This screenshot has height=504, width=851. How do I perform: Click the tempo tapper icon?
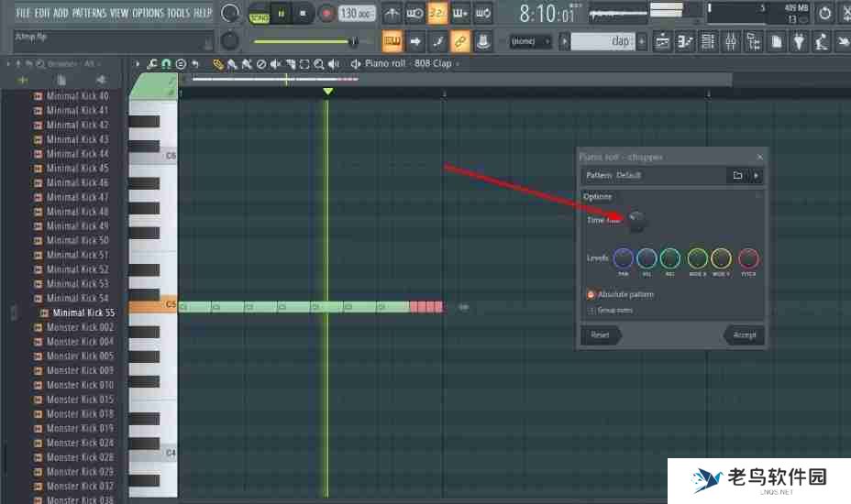coord(821,41)
